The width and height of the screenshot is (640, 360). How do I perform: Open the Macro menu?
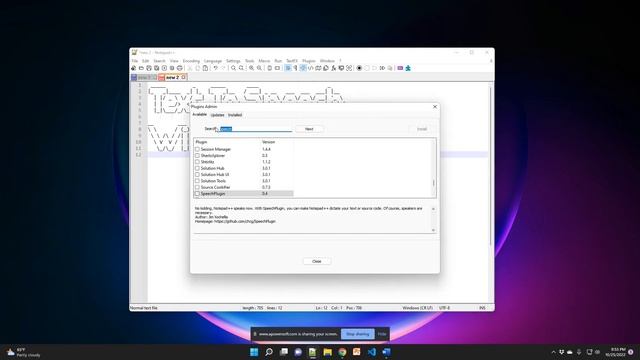264,61
